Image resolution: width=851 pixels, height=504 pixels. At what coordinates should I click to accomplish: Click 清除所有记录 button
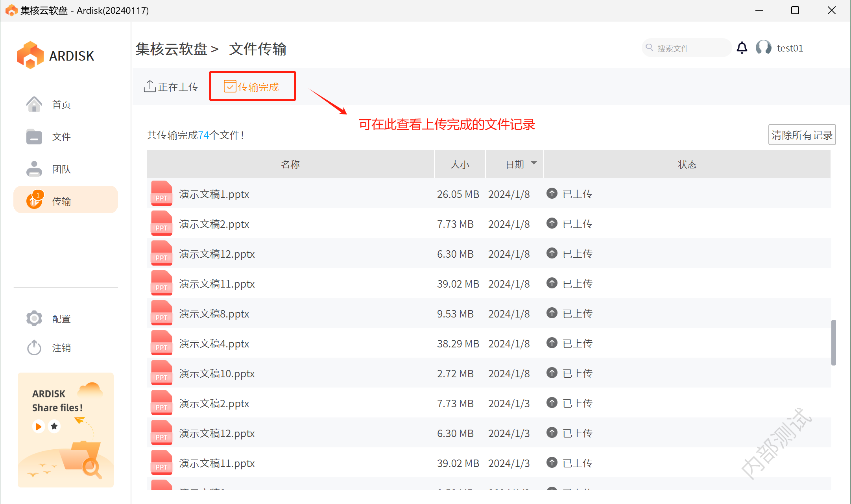click(801, 135)
